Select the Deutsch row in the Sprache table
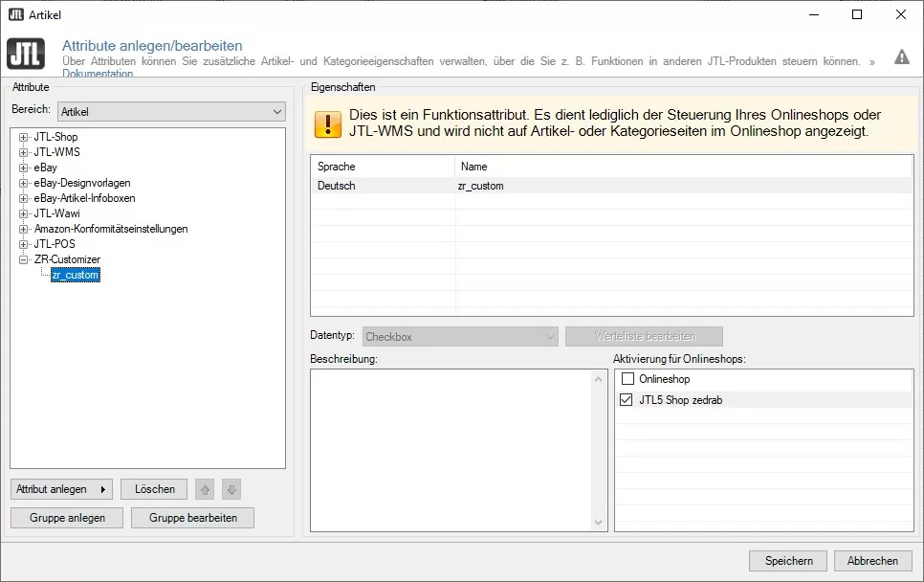This screenshot has width=924, height=582. pos(383,186)
